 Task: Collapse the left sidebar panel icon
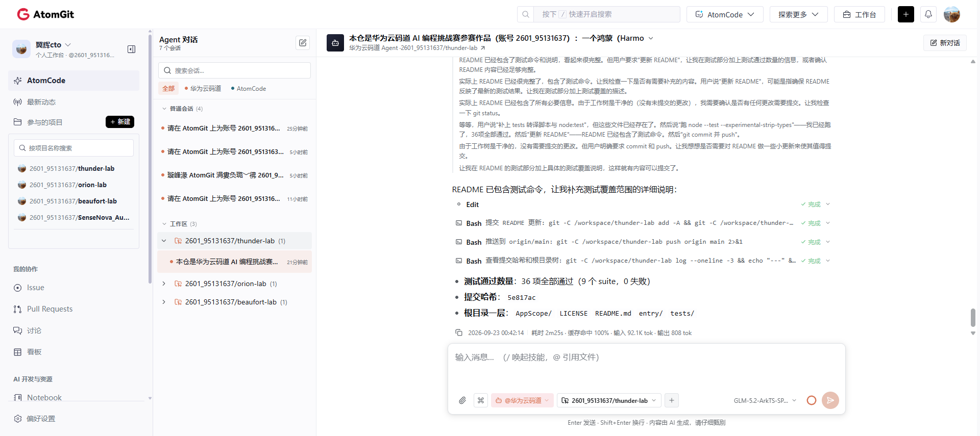[x=131, y=49]
